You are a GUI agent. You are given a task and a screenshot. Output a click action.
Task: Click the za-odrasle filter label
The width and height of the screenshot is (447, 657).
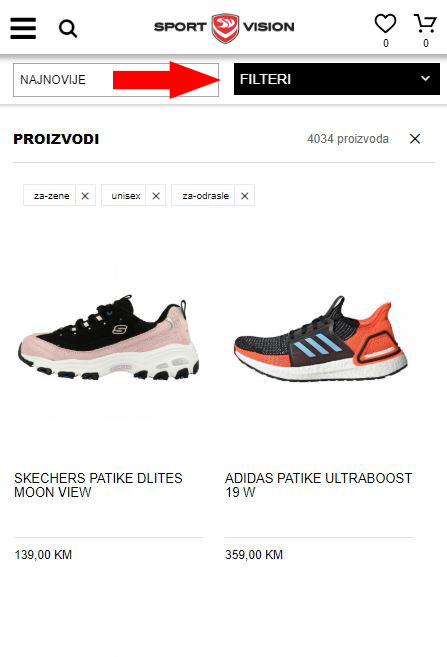(205, 196)
